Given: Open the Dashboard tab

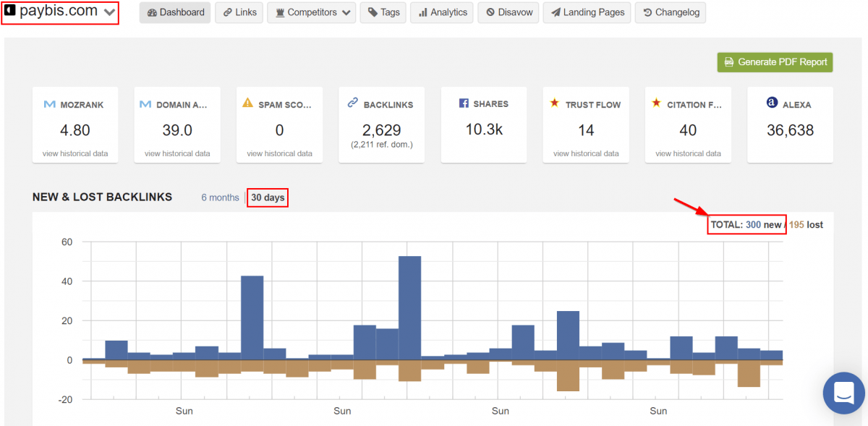Looking at the screenshot, I should (x=176, y=12).
